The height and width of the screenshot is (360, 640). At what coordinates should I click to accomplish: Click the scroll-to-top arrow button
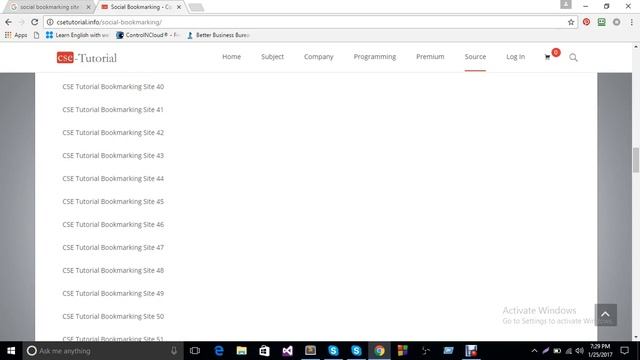click(605, 315)
